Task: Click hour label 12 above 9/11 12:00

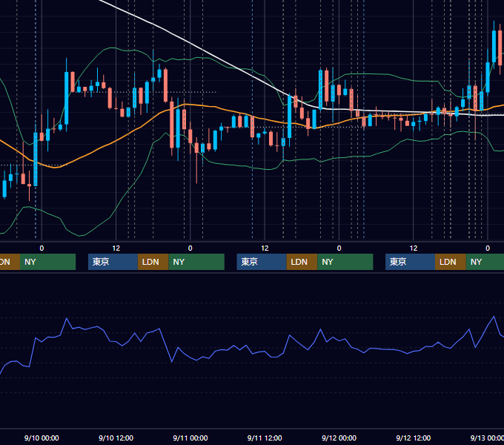Action: [265, 248]
